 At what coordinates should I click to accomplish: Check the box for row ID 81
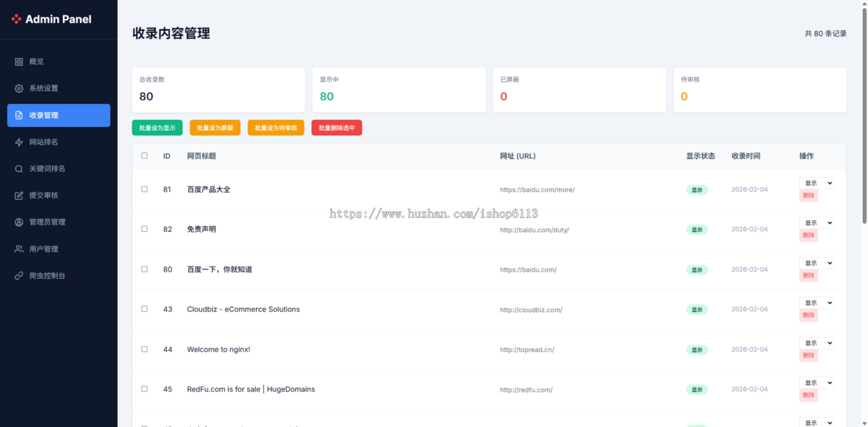click(x=145, y=189)
